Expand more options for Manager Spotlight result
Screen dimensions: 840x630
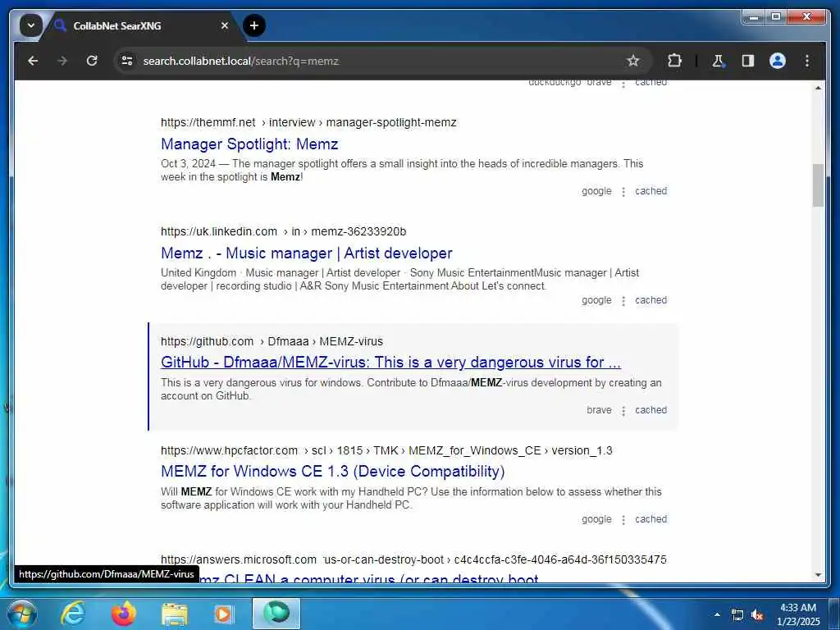coord(623,192)
